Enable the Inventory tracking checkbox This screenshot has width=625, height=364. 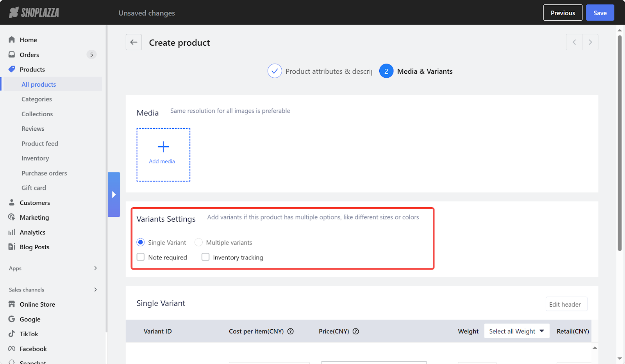[x=205, y=257]
